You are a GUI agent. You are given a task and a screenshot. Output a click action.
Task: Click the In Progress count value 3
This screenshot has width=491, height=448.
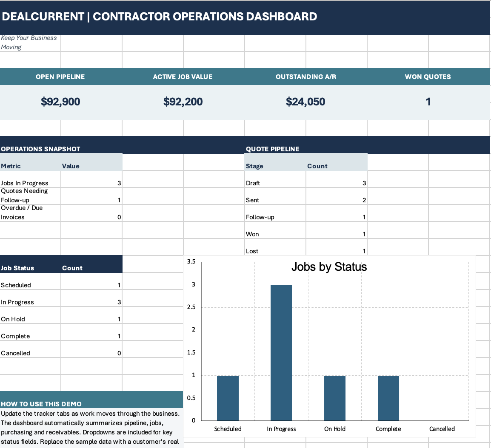[91, 298]
